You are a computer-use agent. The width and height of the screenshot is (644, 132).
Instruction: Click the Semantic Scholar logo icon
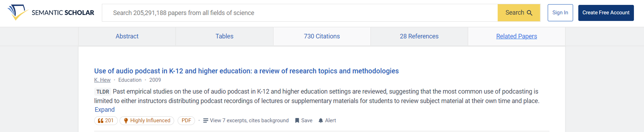tap(17, 12)
